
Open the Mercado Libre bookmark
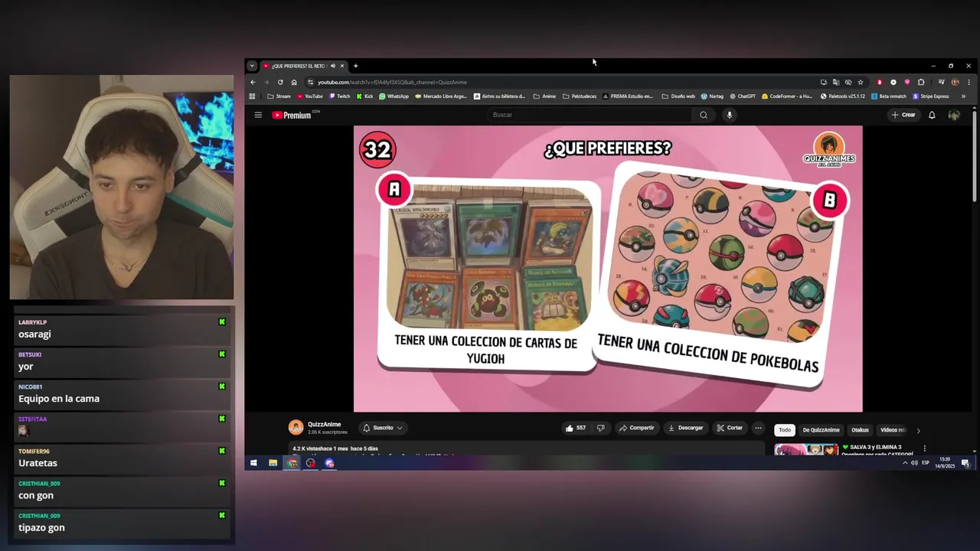tap(440, 96)
